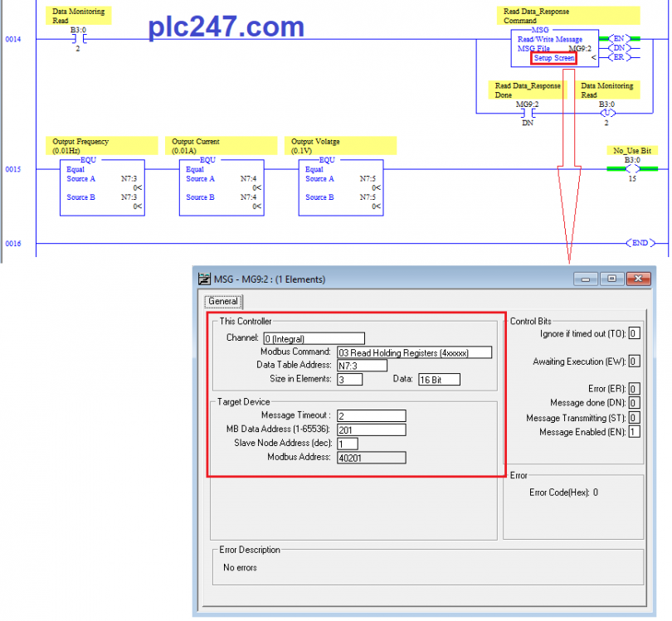Image resolution: width=672 pixels, height=621 pixels.
Task: Select the Output Current EQU block
Action: [222, 187]
